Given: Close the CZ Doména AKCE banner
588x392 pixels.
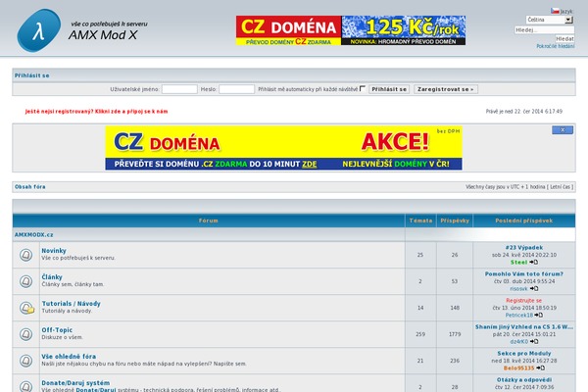Looking at the screenshot, I should pyautogui.click(x=563, y=129).
